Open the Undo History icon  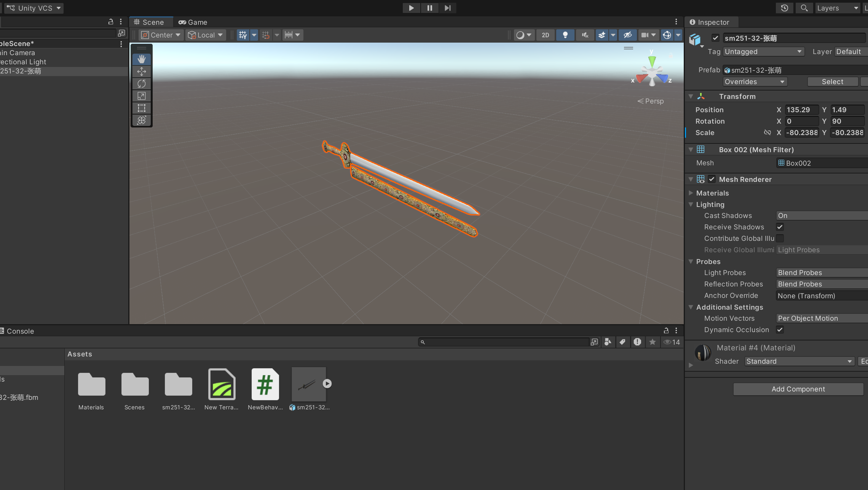785,8
